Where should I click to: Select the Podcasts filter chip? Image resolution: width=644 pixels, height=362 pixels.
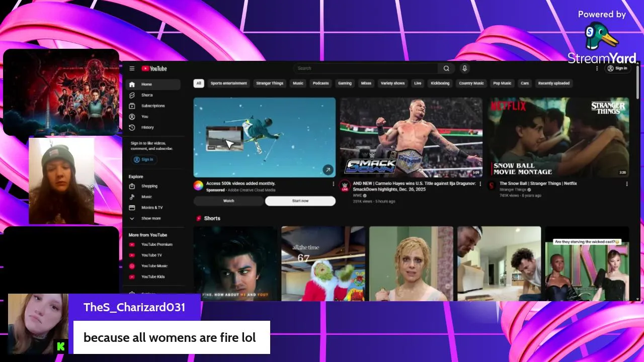pos(320,83)
